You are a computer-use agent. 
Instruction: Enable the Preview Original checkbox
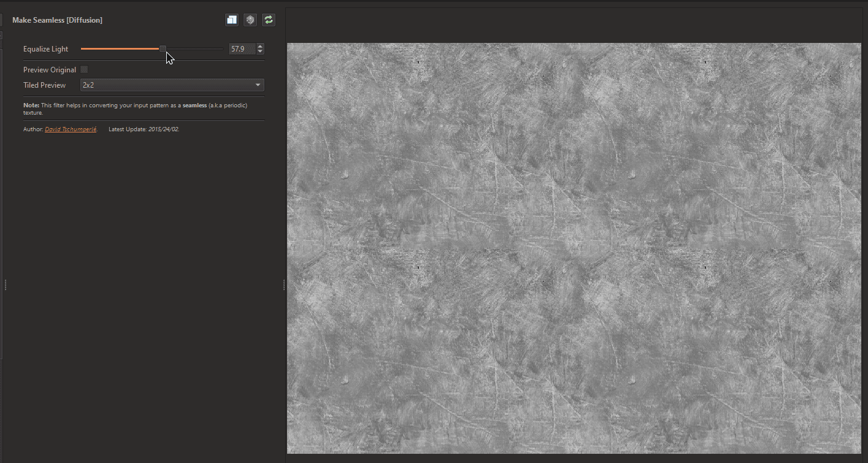pyautogui.click(x=84, y=70)
